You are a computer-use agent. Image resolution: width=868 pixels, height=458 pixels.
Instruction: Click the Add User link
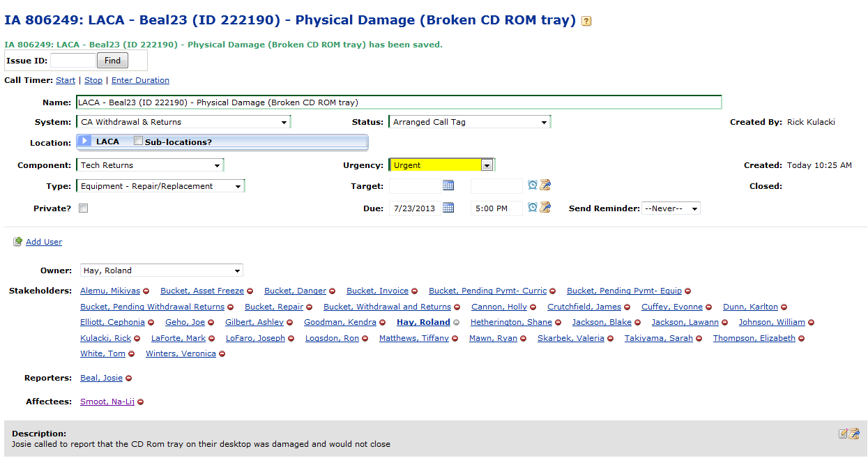pos(44,242)
